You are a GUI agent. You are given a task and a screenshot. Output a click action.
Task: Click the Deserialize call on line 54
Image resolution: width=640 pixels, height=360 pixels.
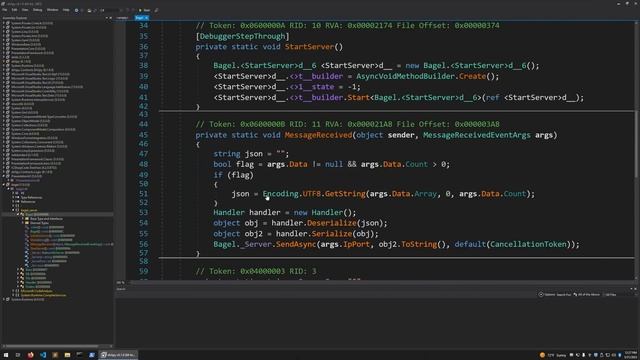point(331,223)
